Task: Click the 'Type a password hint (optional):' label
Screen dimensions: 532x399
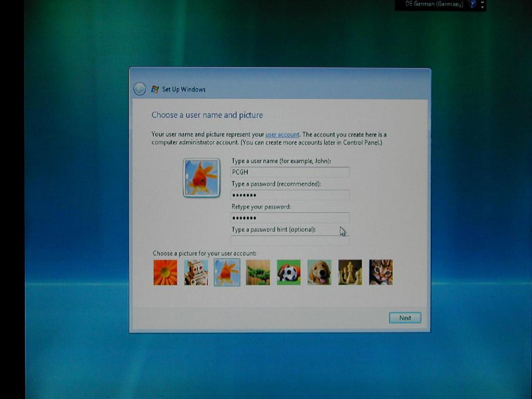Action: pos(274,229)
